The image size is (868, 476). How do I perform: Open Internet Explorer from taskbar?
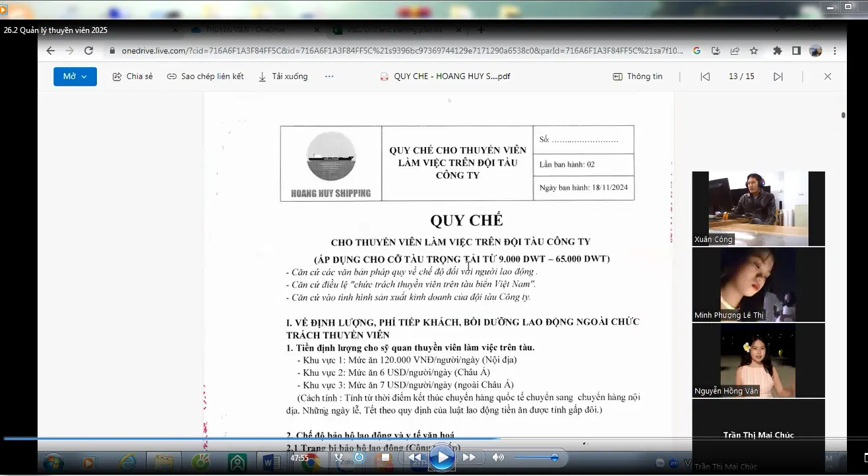tap(126, 462)
